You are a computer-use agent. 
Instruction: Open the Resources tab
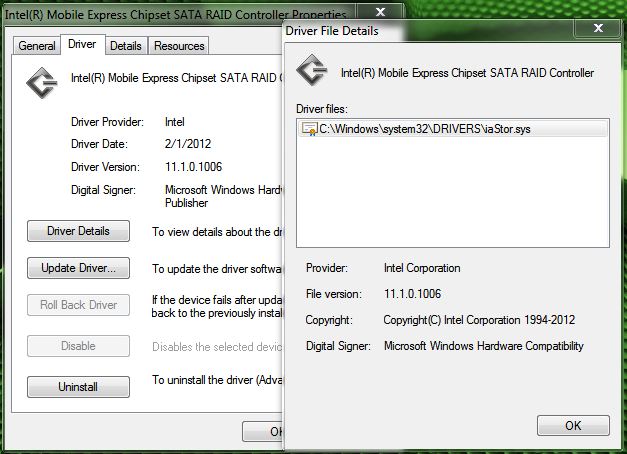(179, 46)
